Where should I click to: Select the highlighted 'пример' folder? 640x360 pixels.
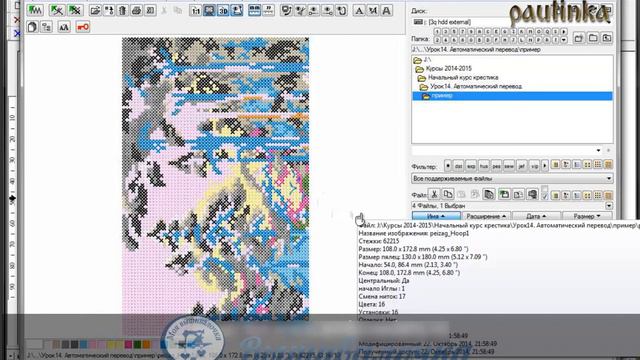click(x=512, y=96)
